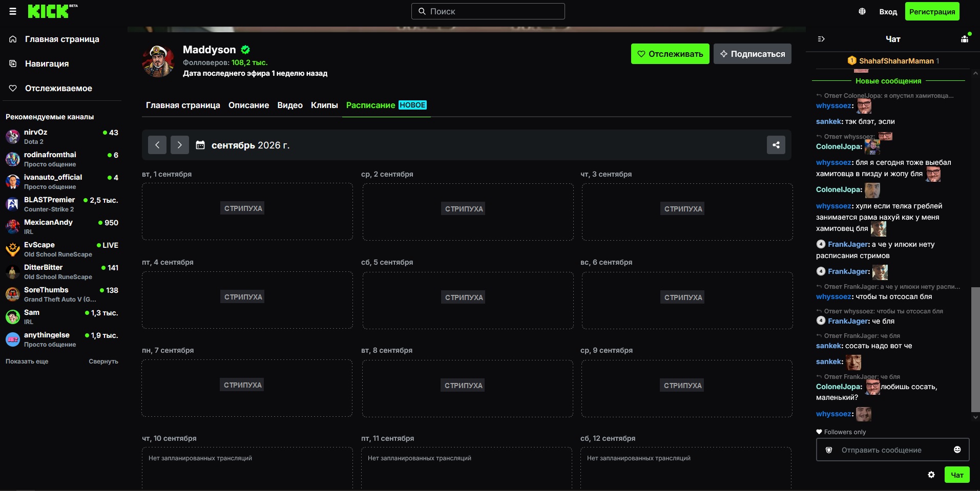Go to next month in schedule
This screenshot has height=491, width=980.
tap(180, 145)
